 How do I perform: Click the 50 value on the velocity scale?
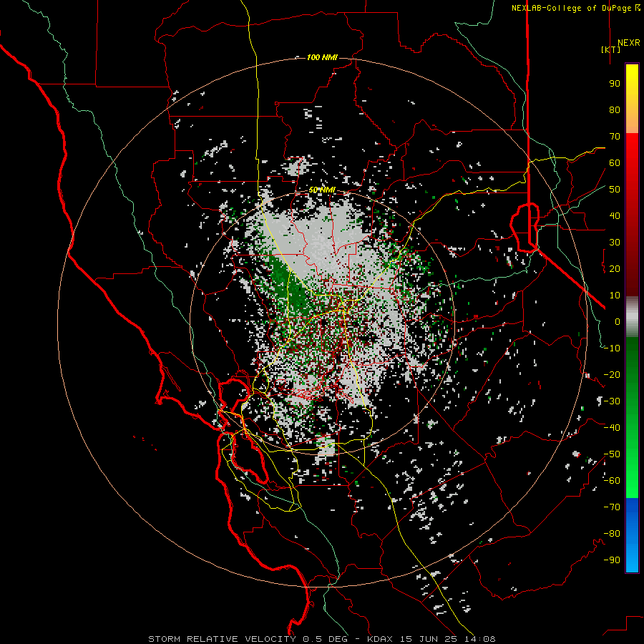[x=615, y=190]
